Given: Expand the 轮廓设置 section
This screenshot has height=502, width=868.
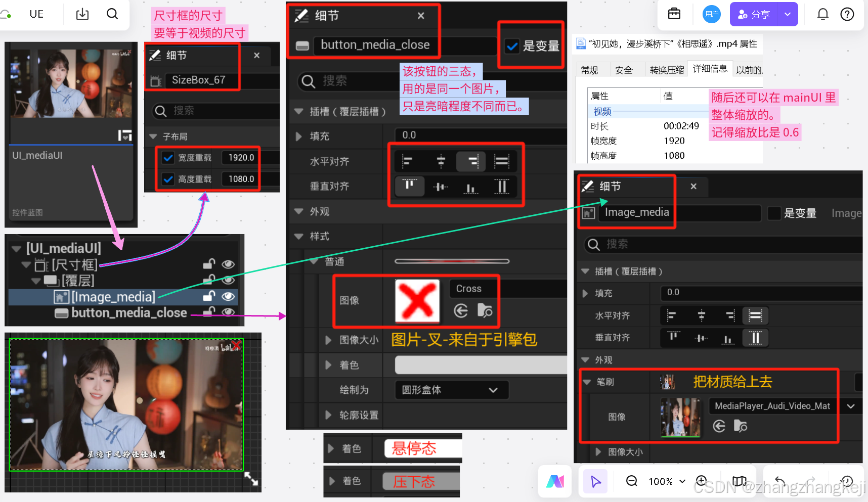Looking at the screenshot, I should click(x=328, y=415).
